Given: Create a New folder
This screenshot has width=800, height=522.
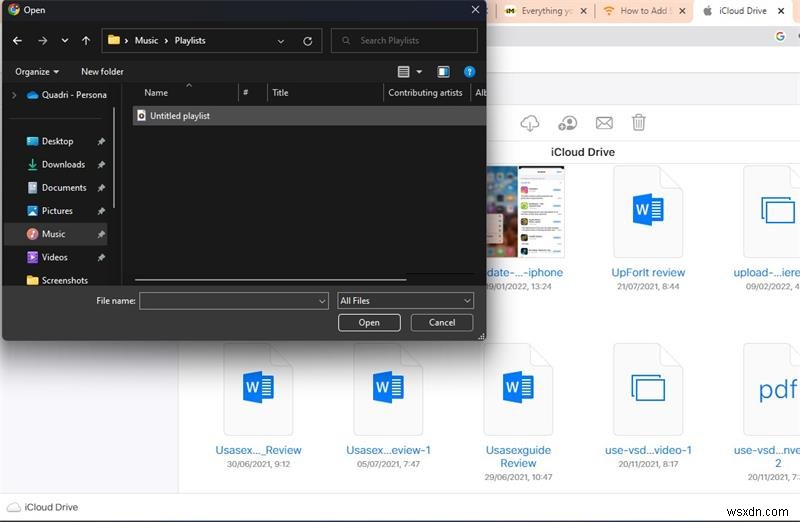Looking at the screenshot, I should tap(102, 71).
